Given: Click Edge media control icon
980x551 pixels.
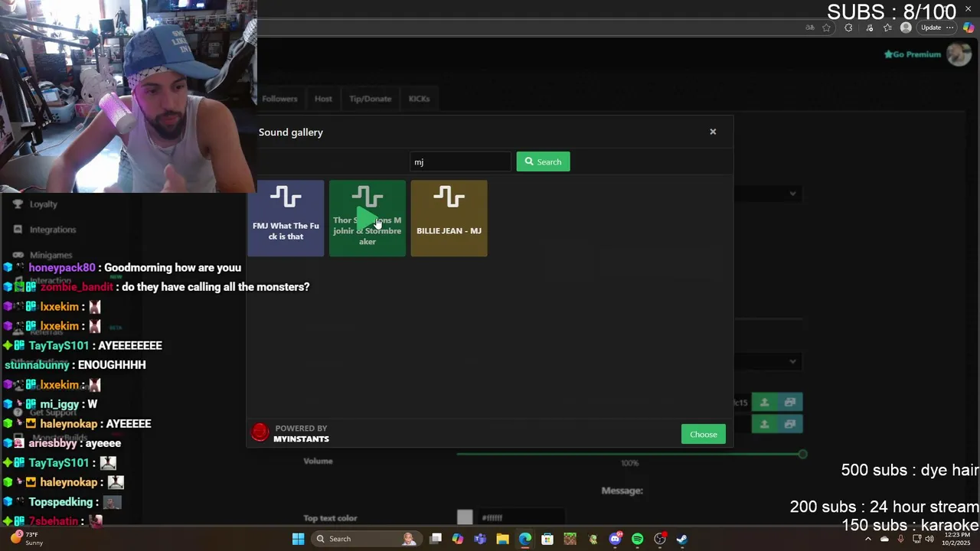Looking at the screenshot, I should (869, 28).
